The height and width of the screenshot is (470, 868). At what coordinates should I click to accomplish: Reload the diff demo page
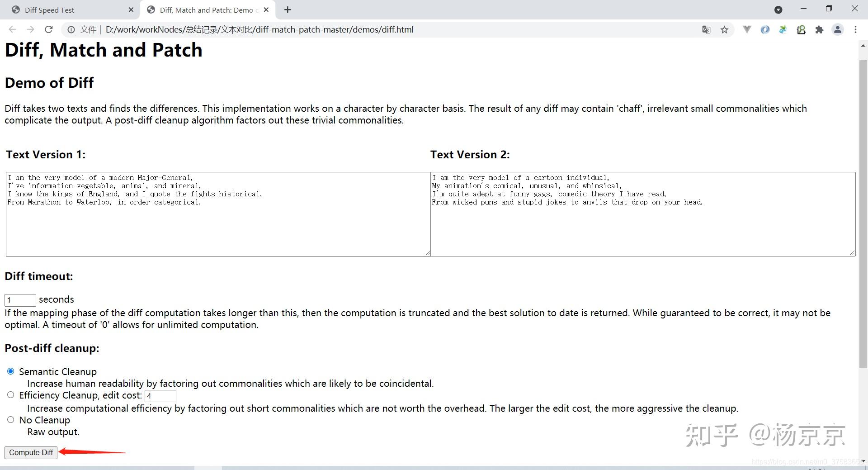pos(49,29)
